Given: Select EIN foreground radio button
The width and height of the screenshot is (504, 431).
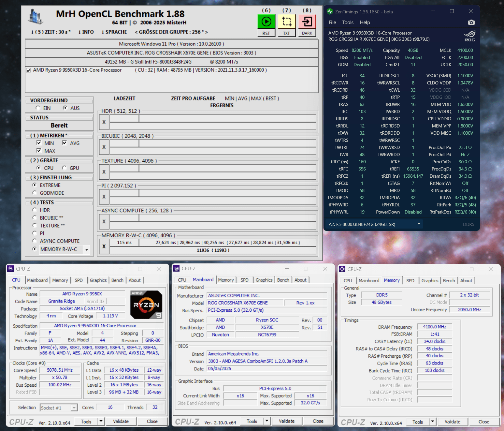Looking at the screenshot, I should 38,108.
